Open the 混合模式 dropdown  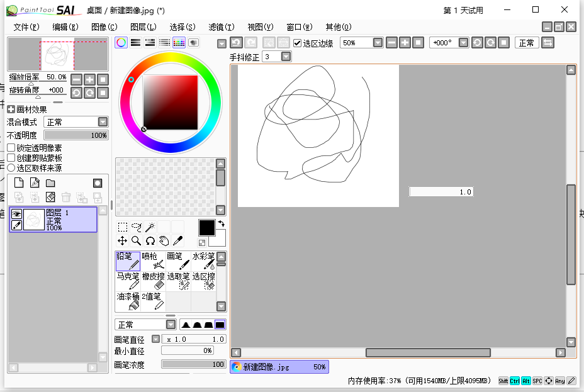(x=103, y=121)
